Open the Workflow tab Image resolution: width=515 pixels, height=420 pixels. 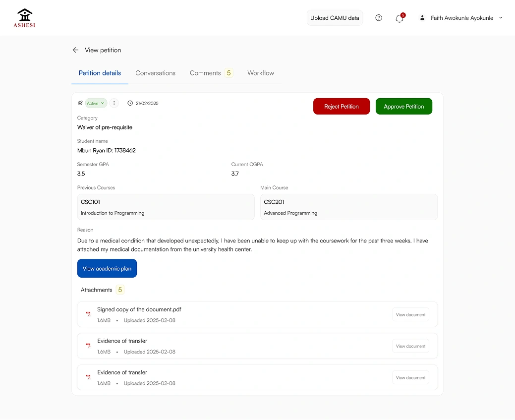pyautogui.click(x=260, y=73)
